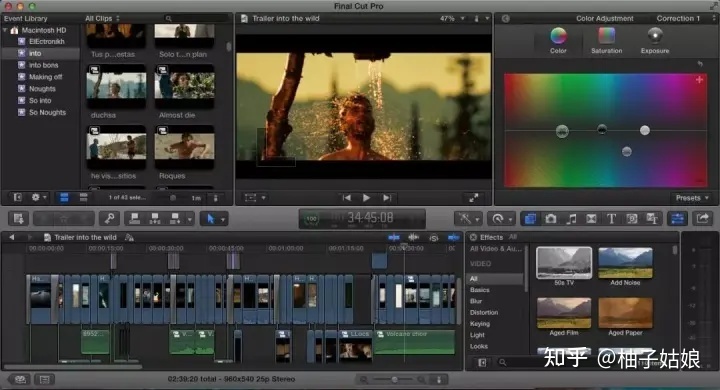Toggle timeline skimming button

[x=394, y=237]
